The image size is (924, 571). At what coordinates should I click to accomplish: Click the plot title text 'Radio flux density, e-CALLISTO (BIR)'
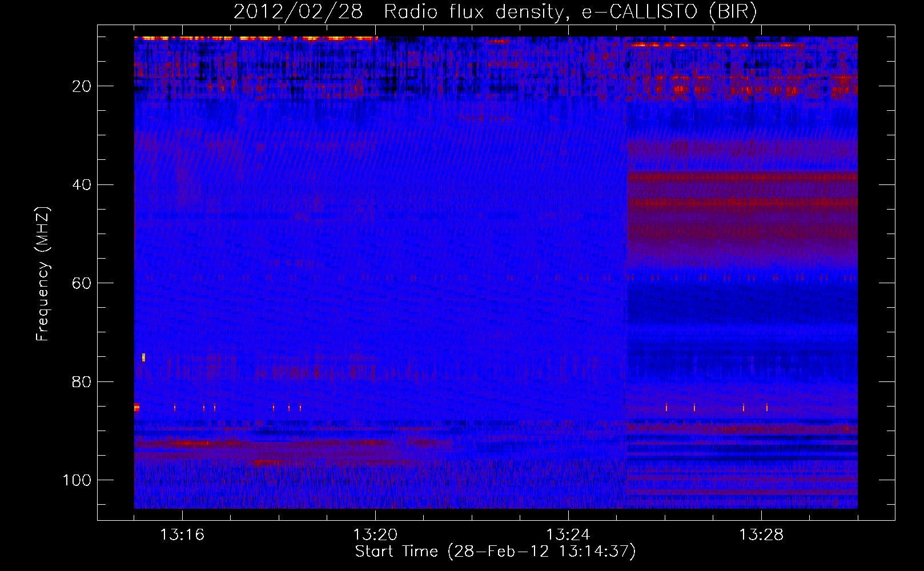click(x=570, y=12)
